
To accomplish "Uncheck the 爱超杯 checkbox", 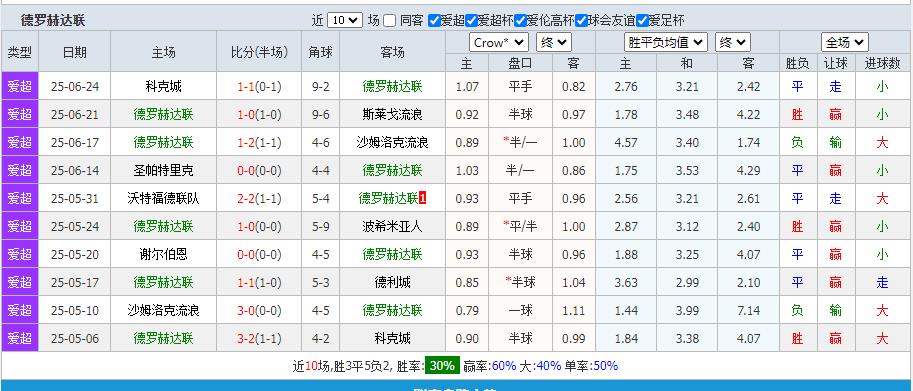I will 472,21.
